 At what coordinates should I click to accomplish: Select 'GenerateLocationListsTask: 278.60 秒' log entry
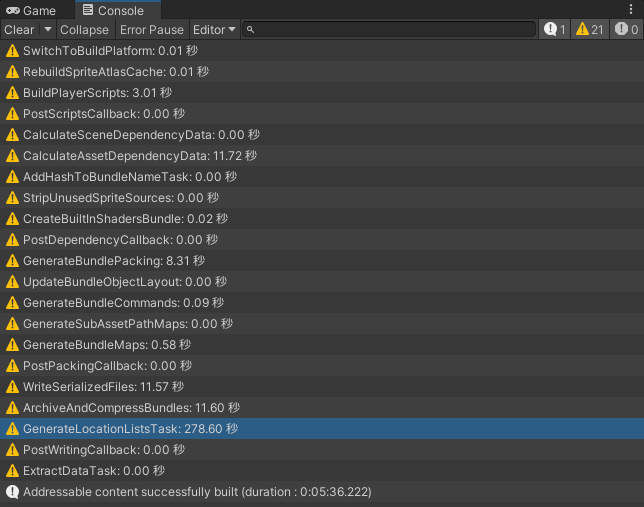[322, 429]
